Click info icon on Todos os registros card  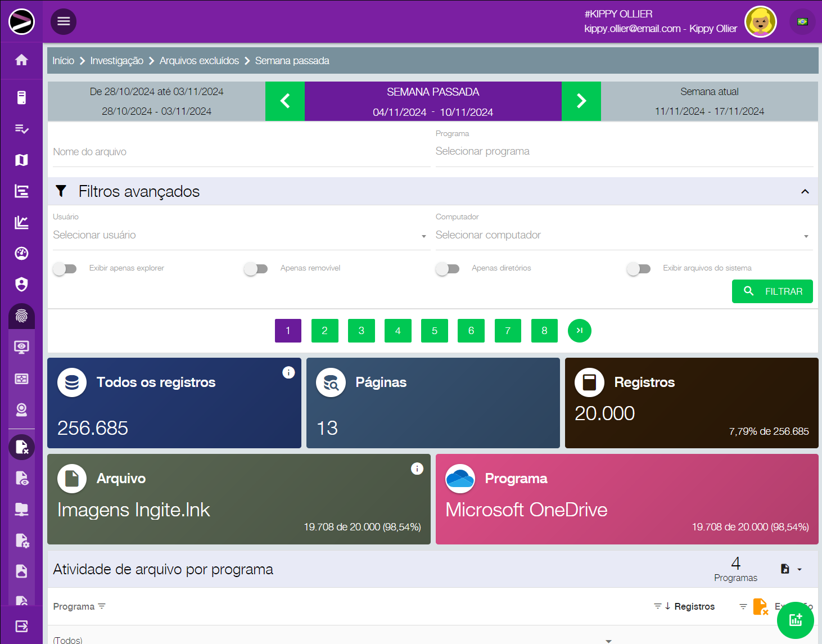click(x=288, y=372)
